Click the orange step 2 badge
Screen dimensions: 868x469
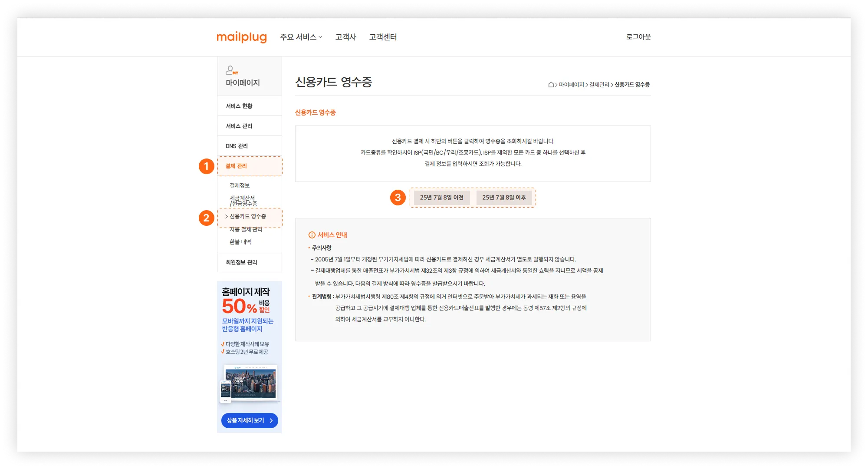[207, 218]
